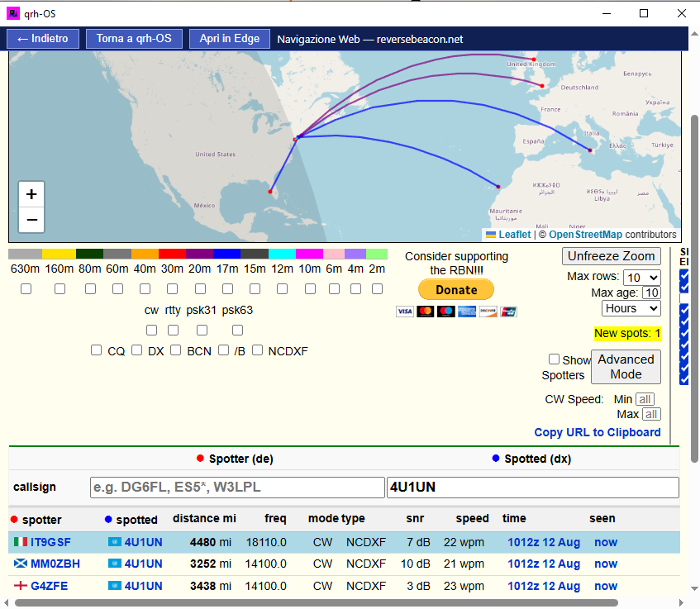Click the Visa card icon
Image resolution: width=700 pixels, height=609 pixels.
pyautogui.click(x=405, y=312)
